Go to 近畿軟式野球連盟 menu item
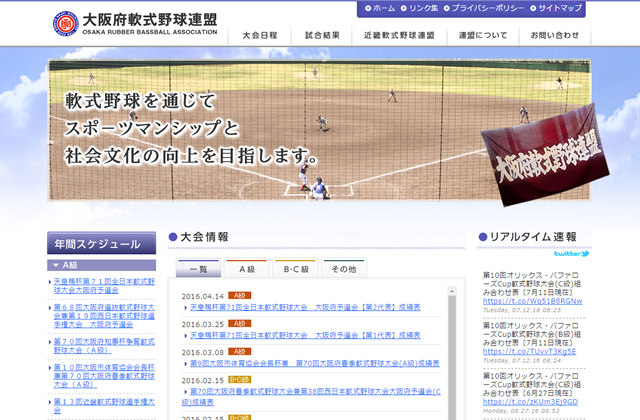 pyautogui.click(x=400, y=35)
